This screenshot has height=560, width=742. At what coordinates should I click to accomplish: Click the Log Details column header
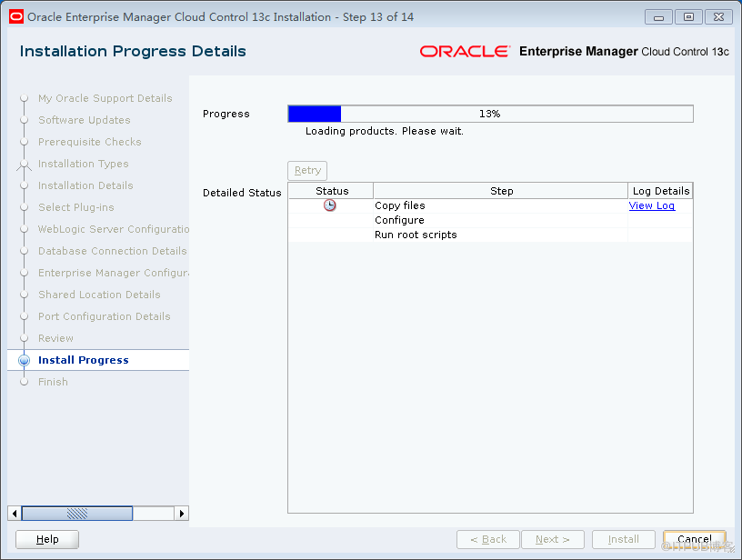point(660,191)
